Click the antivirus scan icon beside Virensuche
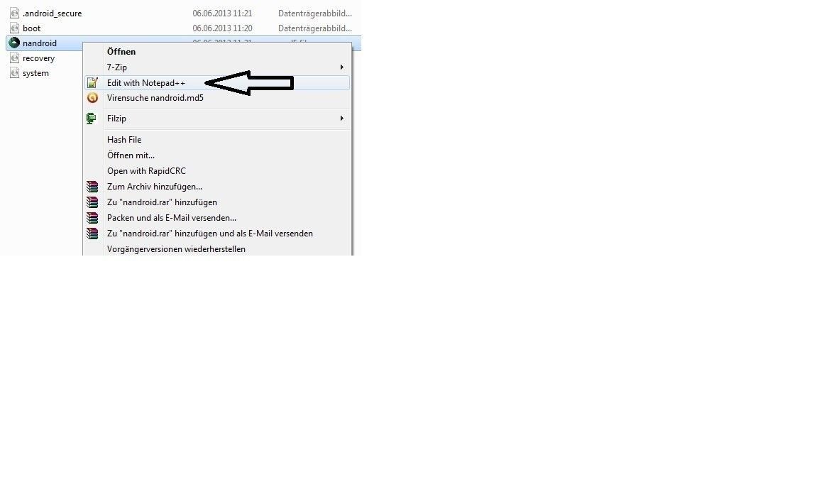This screenshot has height=504, width=819. [92, 98]
